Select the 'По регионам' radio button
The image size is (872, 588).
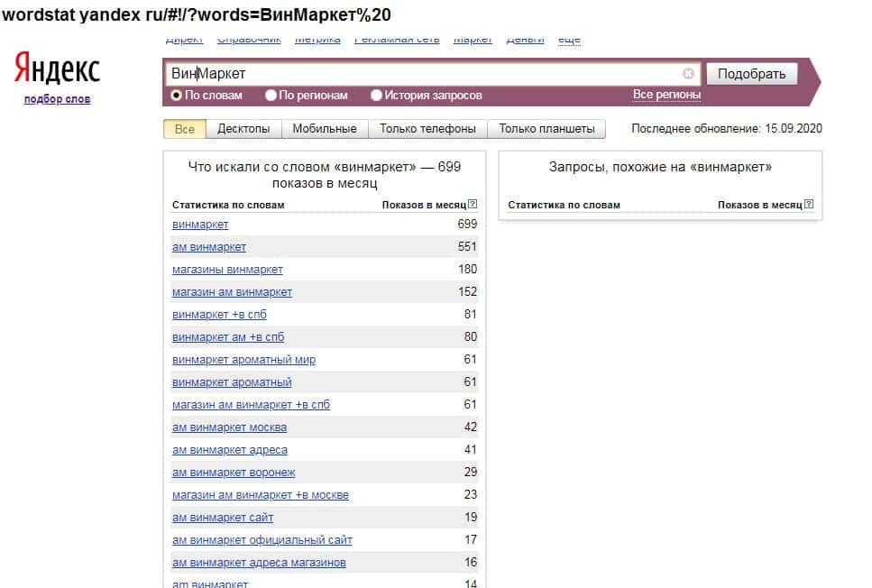(271, 95)
